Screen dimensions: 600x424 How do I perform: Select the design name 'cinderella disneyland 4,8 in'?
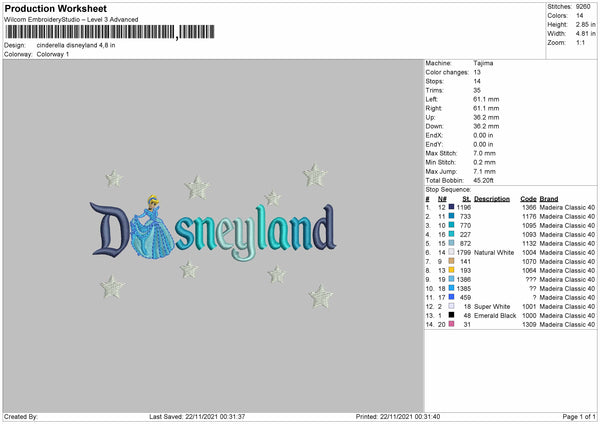tap(76, 45)
